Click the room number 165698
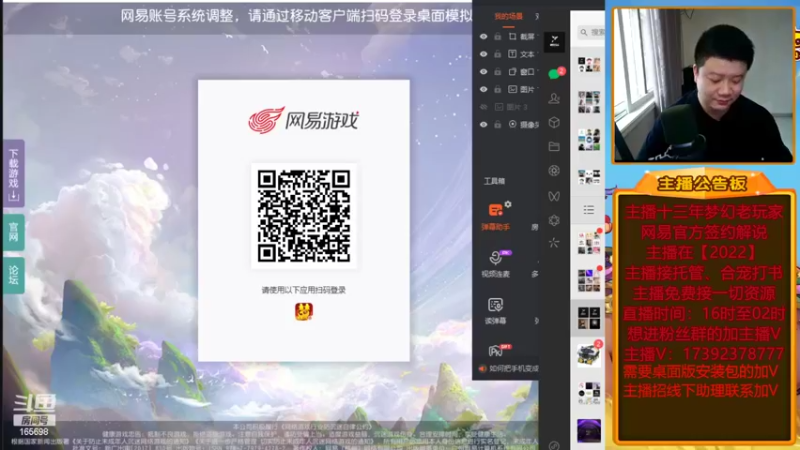 [34, 432]
